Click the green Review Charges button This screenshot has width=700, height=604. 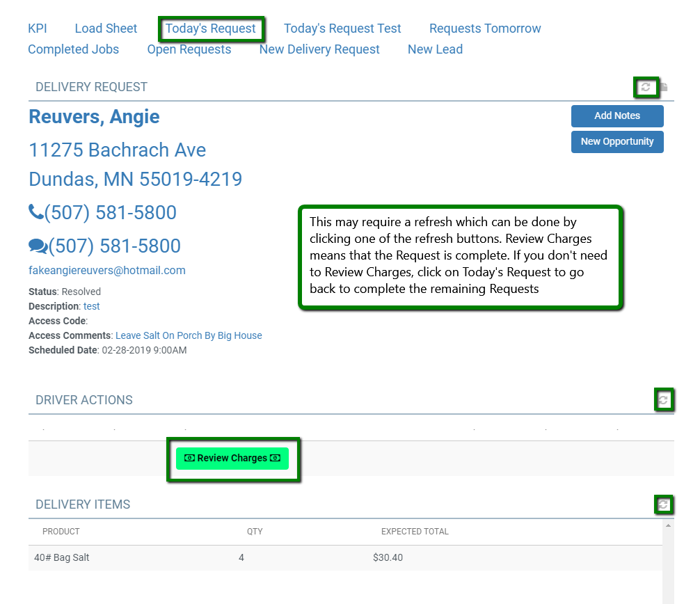[232, 459]
